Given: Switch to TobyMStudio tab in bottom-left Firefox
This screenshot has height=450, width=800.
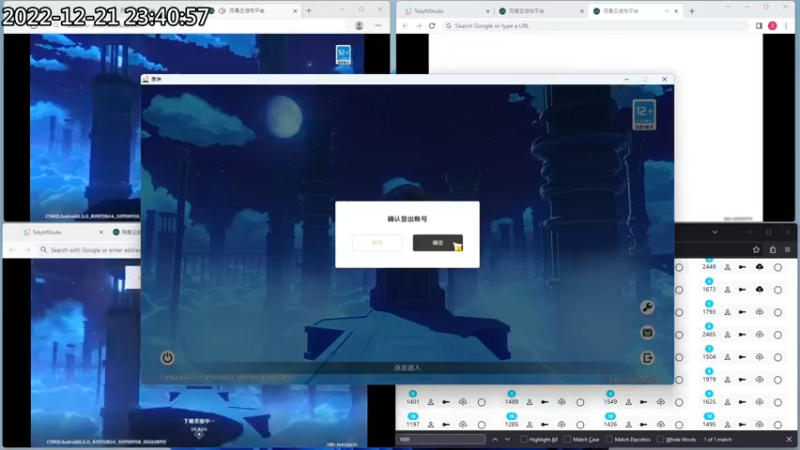Looking at the screenshot, I should coord(61,232).
